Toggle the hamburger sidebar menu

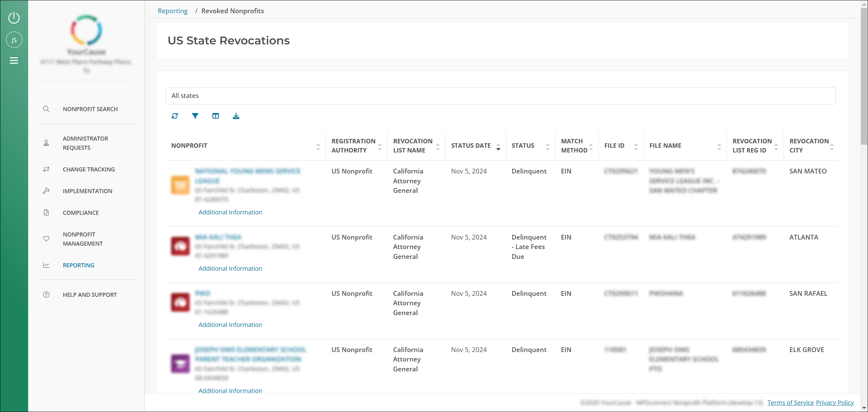click(14, 61)
